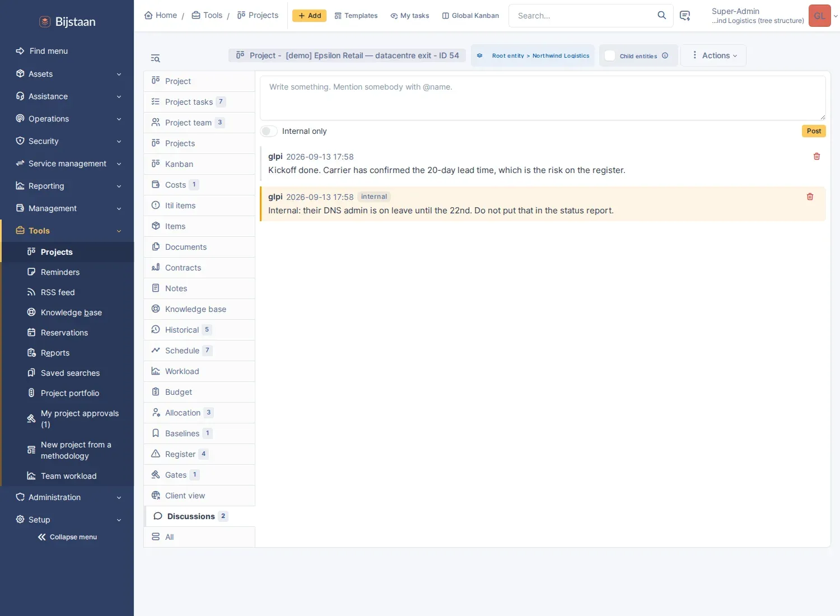Open the Baselines tab
Viewport: 840px width, 616px height.
[199, 433]
